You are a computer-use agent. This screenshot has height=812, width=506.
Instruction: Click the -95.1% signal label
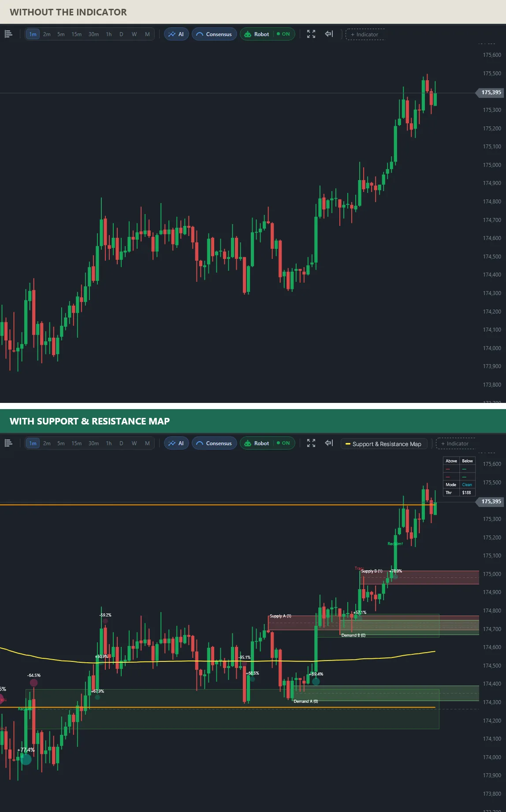pos(244,657)
